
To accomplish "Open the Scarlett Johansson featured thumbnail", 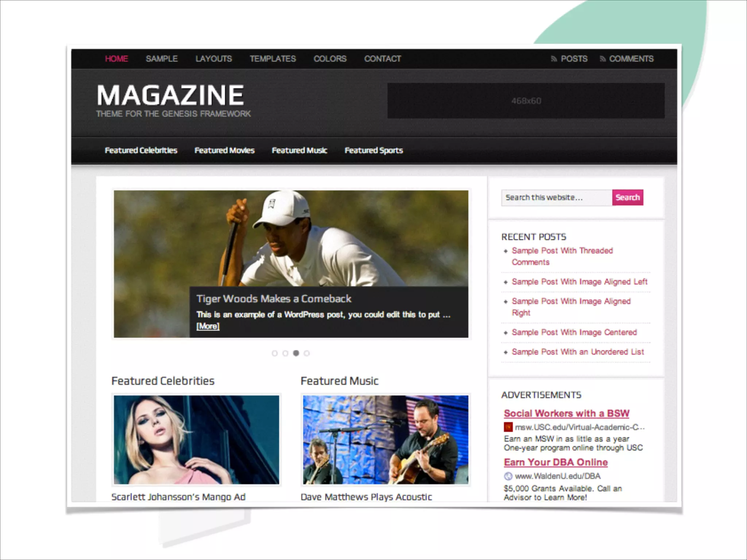I will click(x=196, y=440).
